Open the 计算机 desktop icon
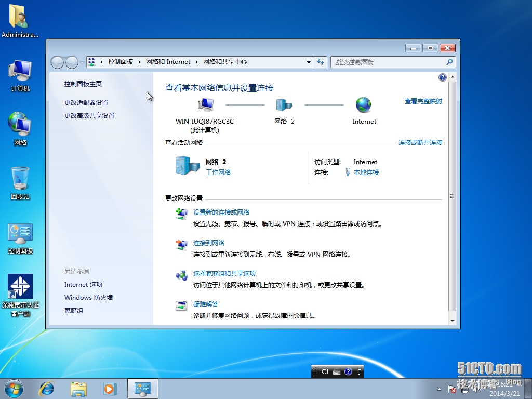Viewport: 532px width, 399px height. point(20,76)
